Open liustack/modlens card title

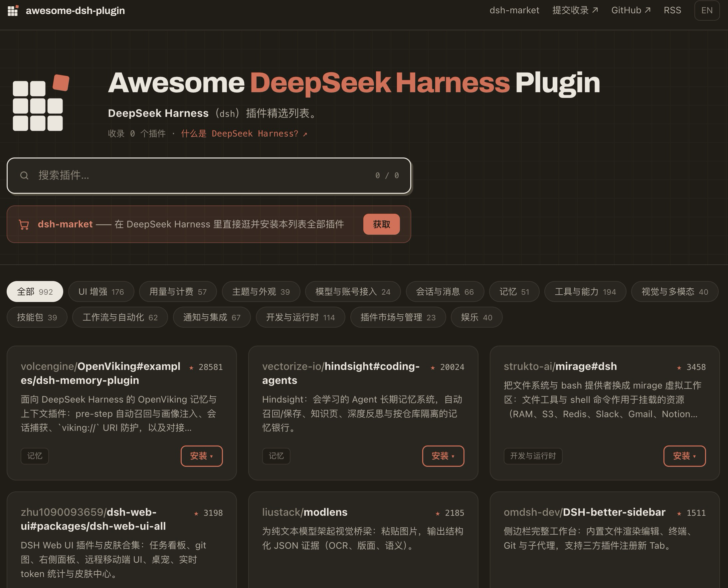(x=304, y=512)
